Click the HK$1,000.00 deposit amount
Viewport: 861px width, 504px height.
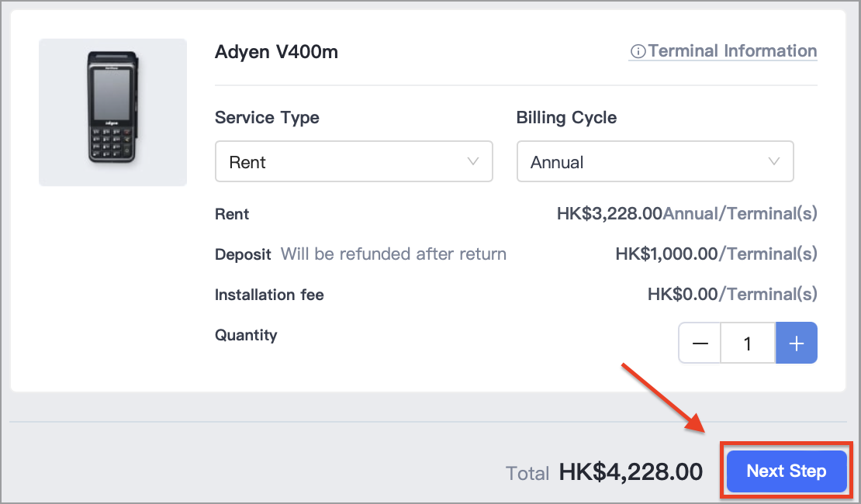666,254
